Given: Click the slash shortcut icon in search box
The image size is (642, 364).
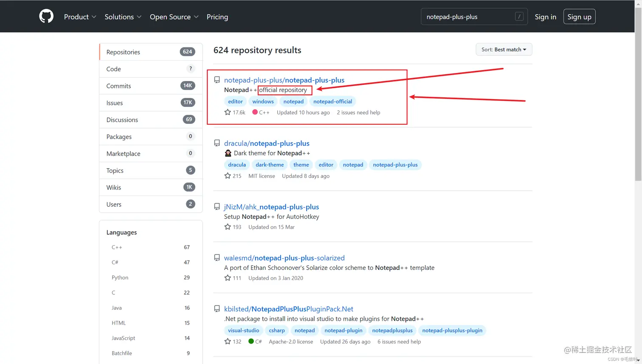Looking at the screenshot, I should (x=519, y=17).
